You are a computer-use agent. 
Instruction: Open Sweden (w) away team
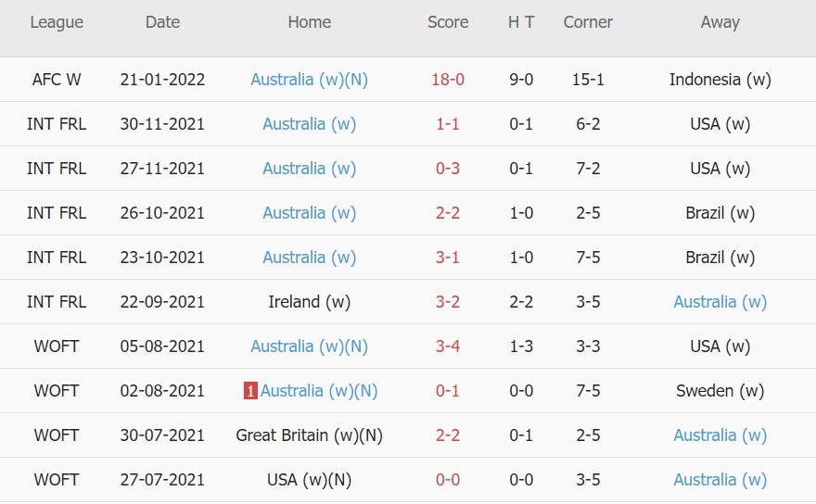720,391
